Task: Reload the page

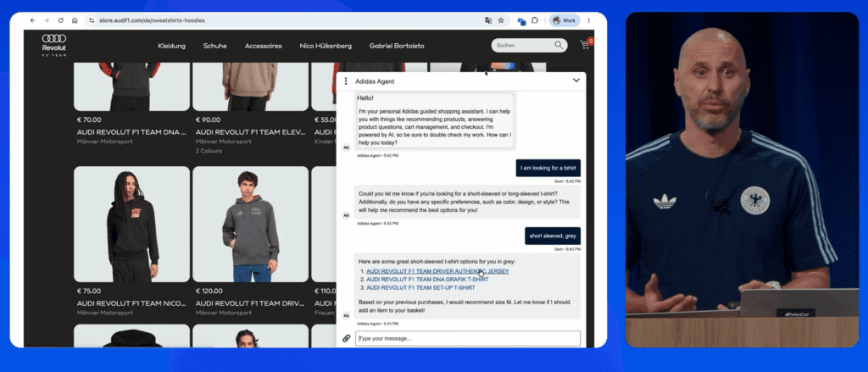Action: pos(60,20)
